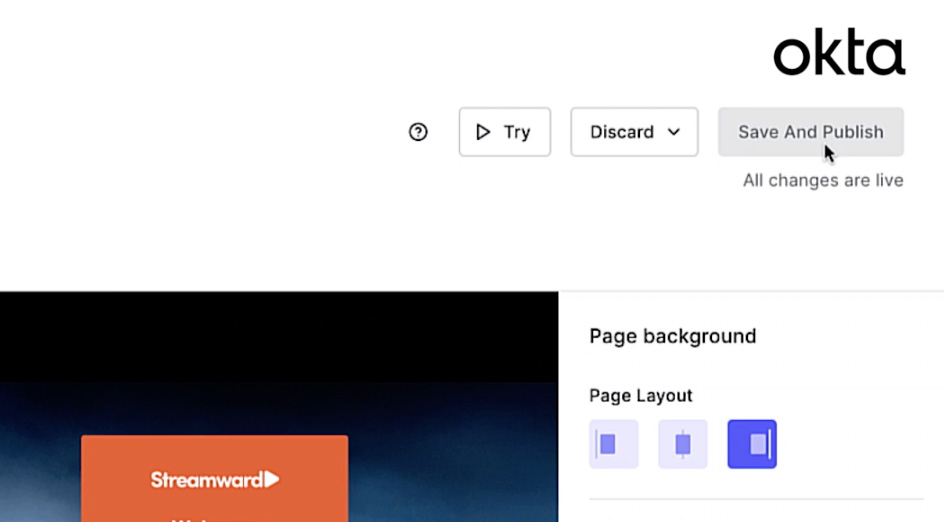Click the help question mark icon
This screenshot has height=522, width=944.
(418, 132)
